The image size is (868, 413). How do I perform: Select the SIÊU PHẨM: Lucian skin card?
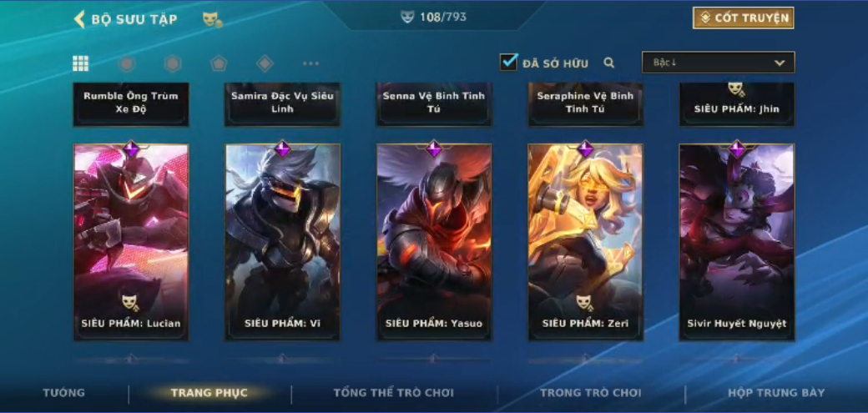(x=131, y=242)
